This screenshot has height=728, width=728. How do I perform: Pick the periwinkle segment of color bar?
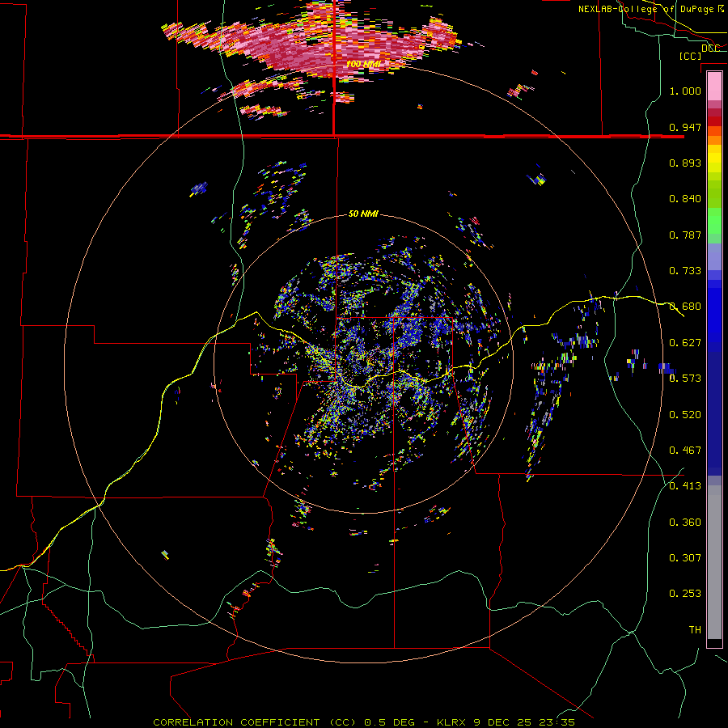[714, 257]
